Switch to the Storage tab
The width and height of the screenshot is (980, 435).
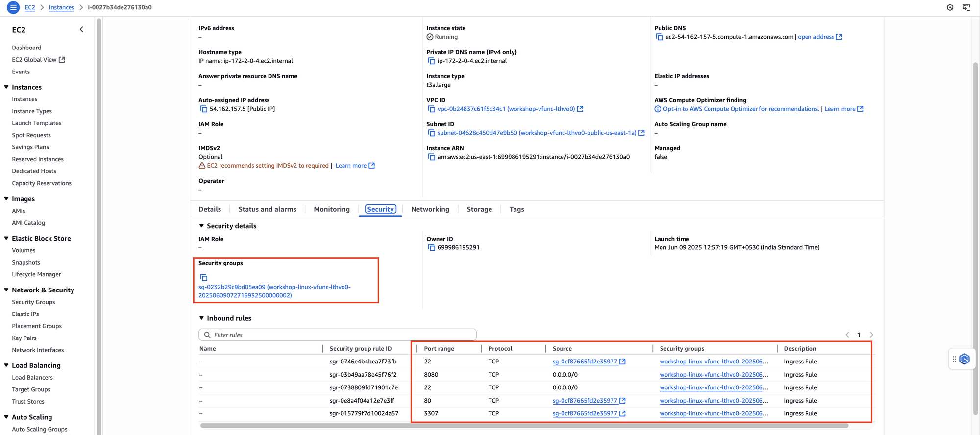(479, 209)
